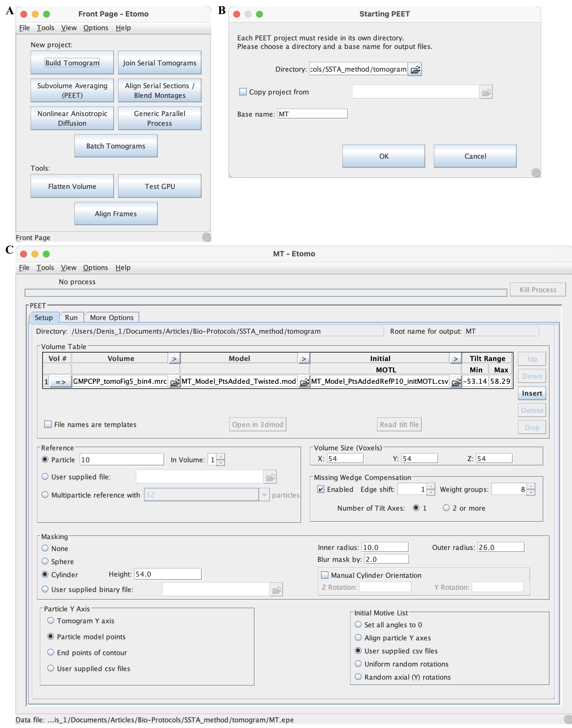Open the Tools menu in Front Page window
The width and height of the screenshot is (572, 728).
tap(45, 28)
